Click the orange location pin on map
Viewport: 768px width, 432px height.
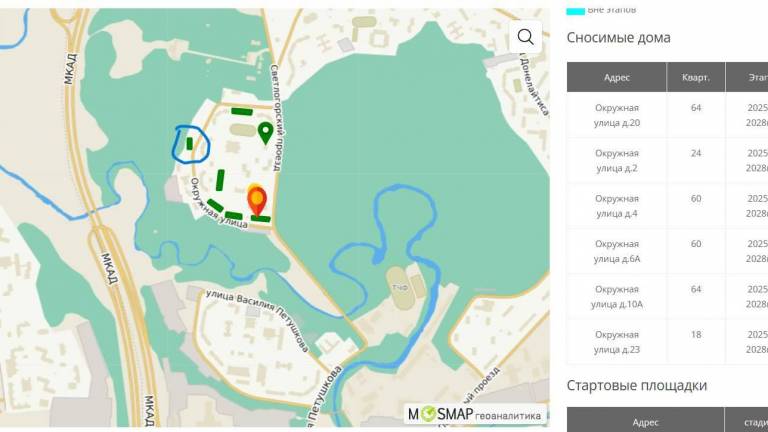pyautogui.click(x=257, y=199)
